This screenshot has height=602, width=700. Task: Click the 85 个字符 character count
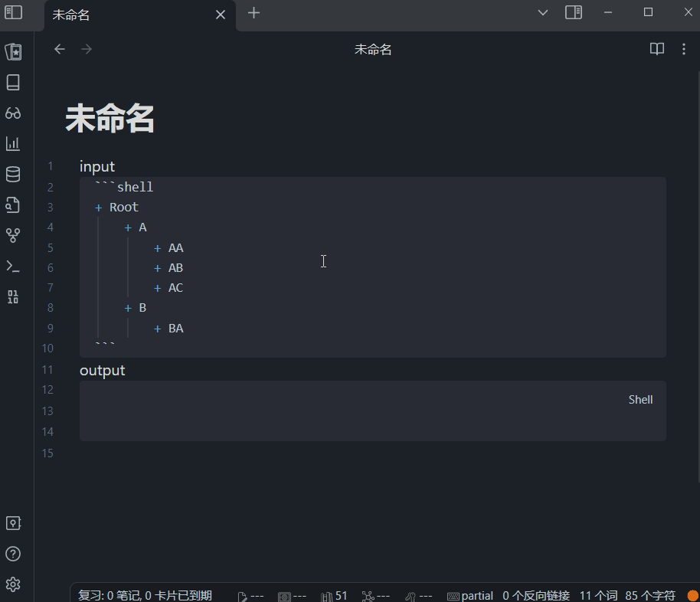click(x=650, y=595)
